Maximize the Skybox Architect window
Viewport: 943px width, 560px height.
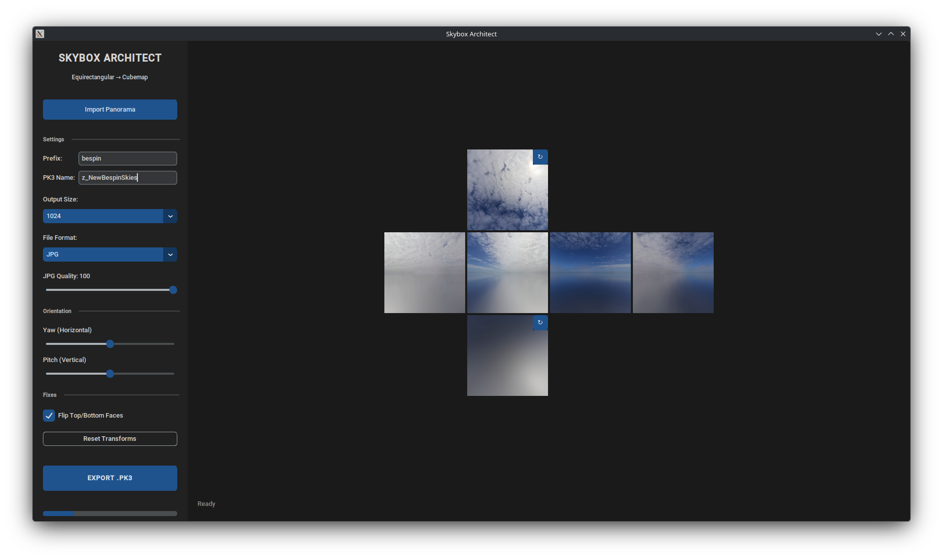(891, 34)
